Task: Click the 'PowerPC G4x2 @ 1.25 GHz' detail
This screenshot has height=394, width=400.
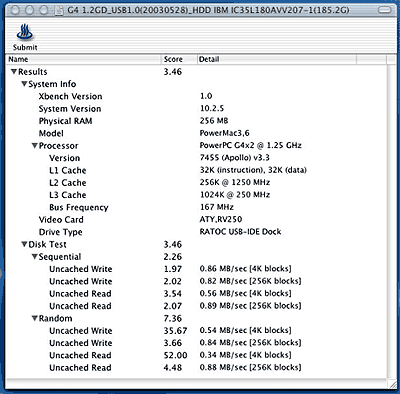Action: [250, 145]
